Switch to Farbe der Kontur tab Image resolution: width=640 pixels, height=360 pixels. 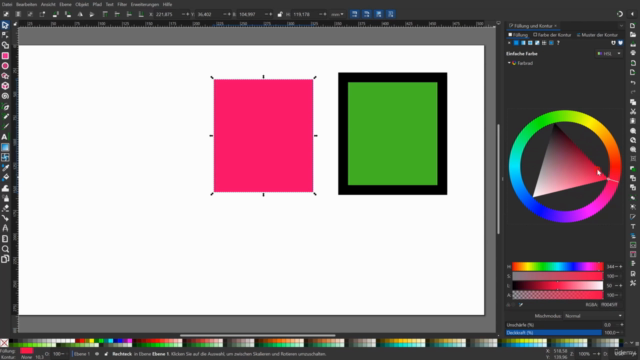pos(552,35)
